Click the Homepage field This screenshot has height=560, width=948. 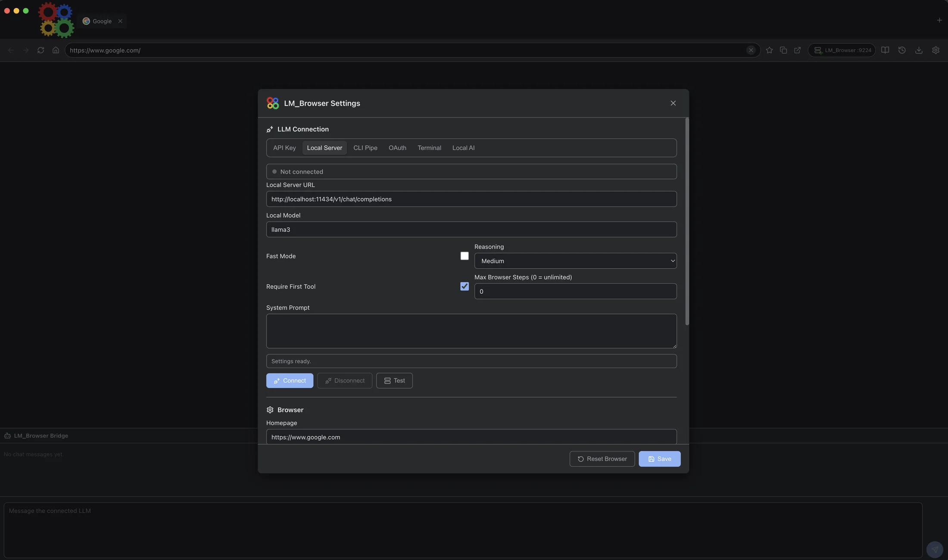(471, 437)
